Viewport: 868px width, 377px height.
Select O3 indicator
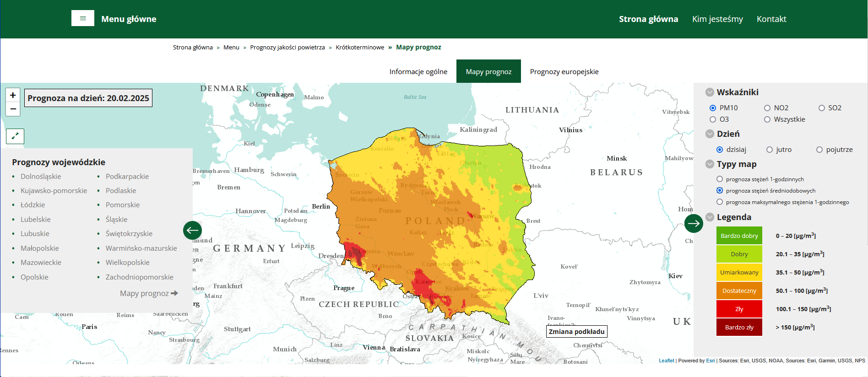[713, 119]
